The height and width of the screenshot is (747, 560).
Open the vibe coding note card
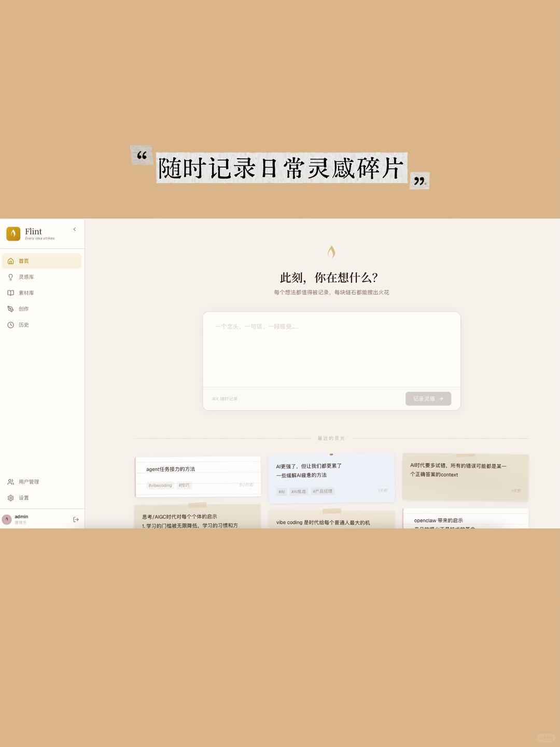pyautogui.click(x=331, y=520)
